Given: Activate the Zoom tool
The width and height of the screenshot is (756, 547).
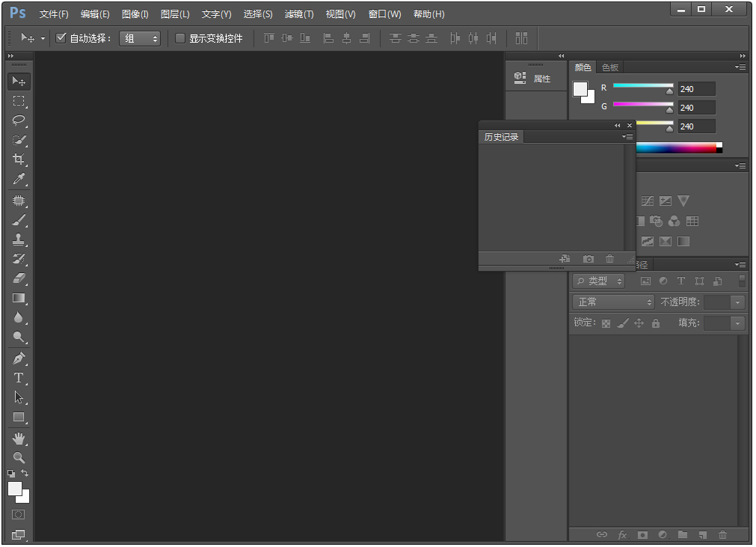Looking at the screenshot, I should [x=19, y=457].
